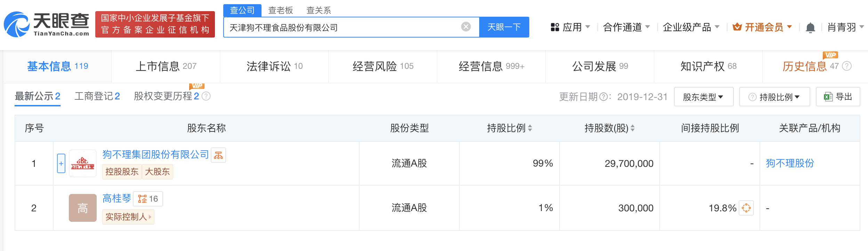Expand row 1 with the plus icon
The width and height of the screenshot is (868, 251).
tap(61, 163)
